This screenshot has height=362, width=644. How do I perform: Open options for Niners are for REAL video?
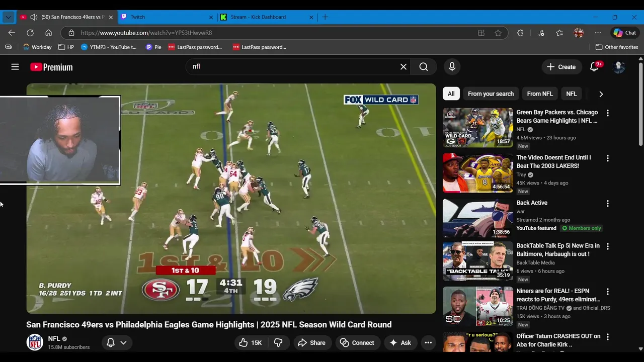pyautogui.click(x=607, y=292)
